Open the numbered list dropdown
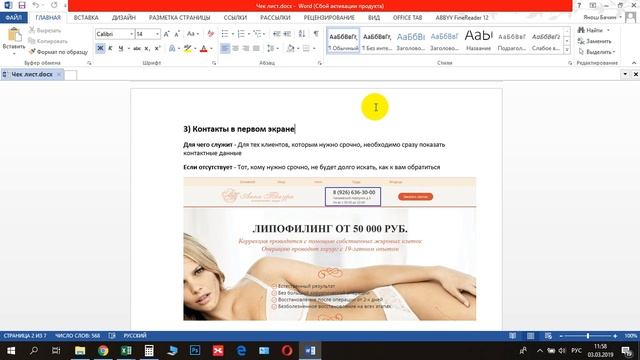 click(x=249, y=34)
